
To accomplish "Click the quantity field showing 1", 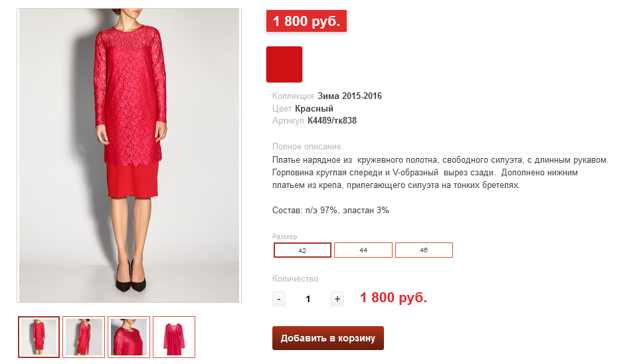I will 308,299.
